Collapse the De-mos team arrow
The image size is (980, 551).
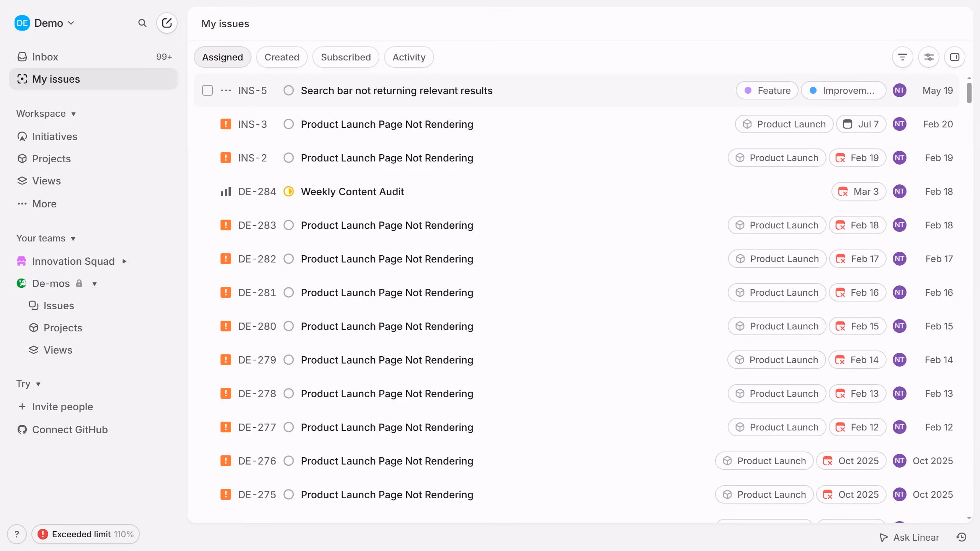(x=95, y=284)
